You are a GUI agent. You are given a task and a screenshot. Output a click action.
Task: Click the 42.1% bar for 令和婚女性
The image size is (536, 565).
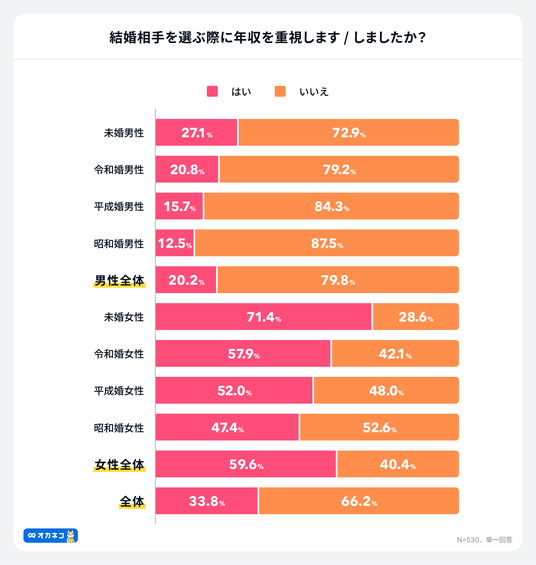click(x=395, y=354)
